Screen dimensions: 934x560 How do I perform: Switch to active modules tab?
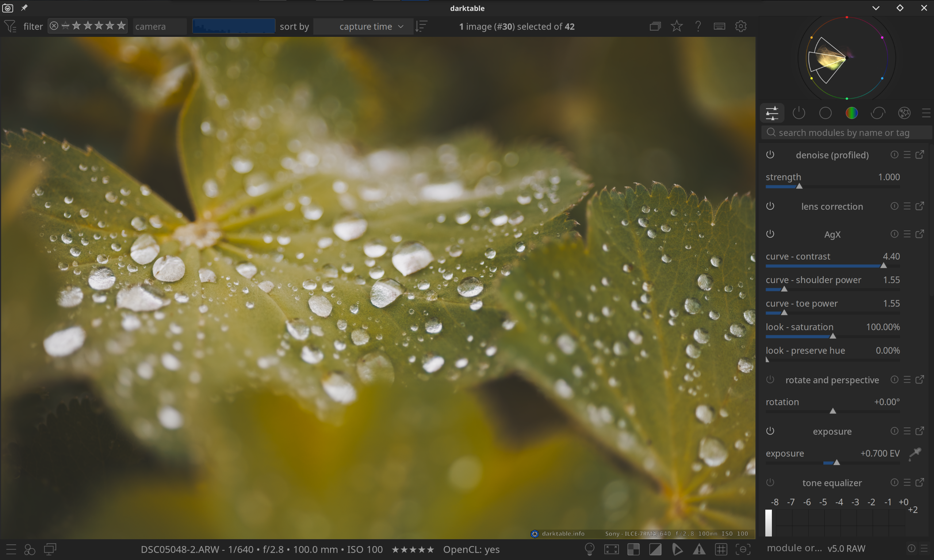[x=799, y=113]
